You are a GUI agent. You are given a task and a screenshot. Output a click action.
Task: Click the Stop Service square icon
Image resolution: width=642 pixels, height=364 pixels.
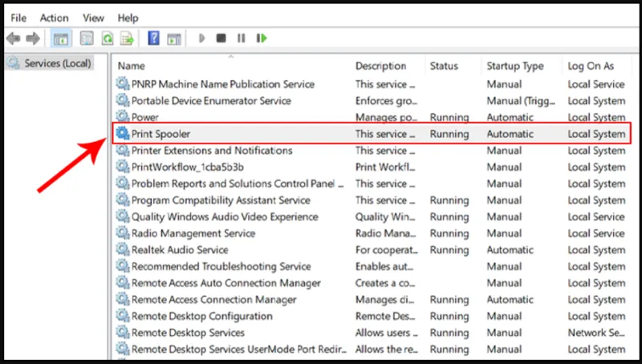click(x=221, y=38)
